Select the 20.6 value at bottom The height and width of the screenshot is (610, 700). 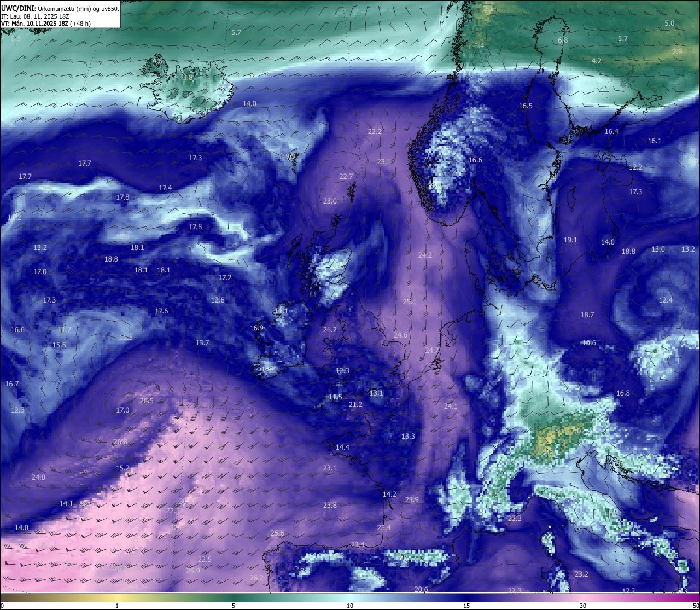[421, 590]
